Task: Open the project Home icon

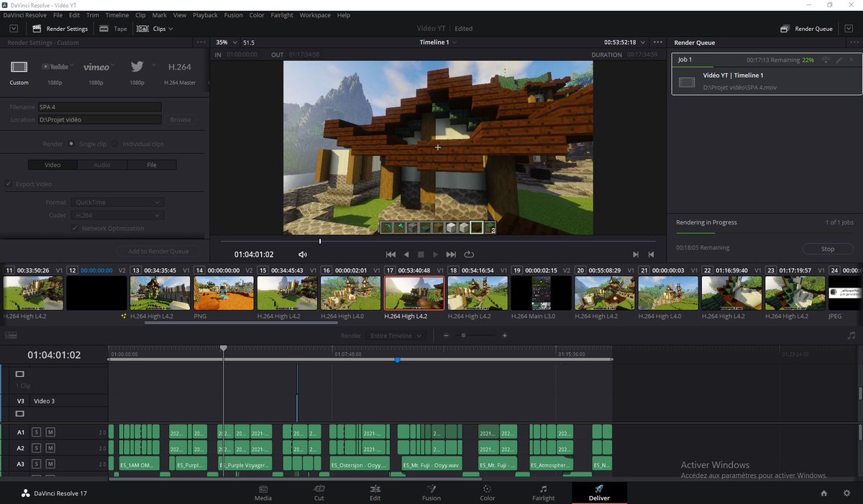Action: [823, 493]
